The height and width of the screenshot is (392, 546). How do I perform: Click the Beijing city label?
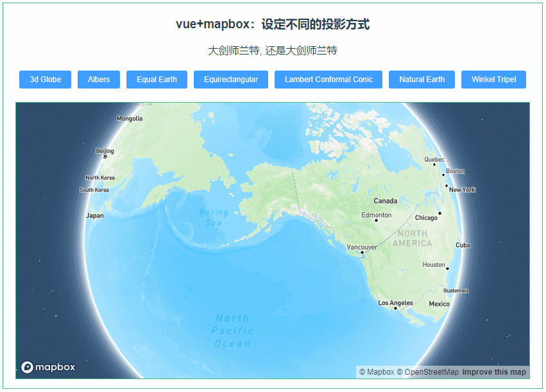click(105, 151)
